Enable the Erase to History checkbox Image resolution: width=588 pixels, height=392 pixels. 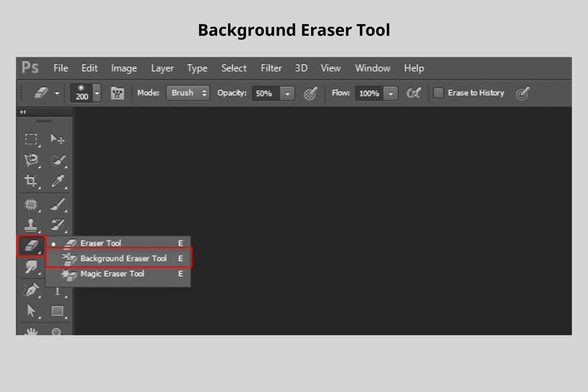(x=438, y=93)
